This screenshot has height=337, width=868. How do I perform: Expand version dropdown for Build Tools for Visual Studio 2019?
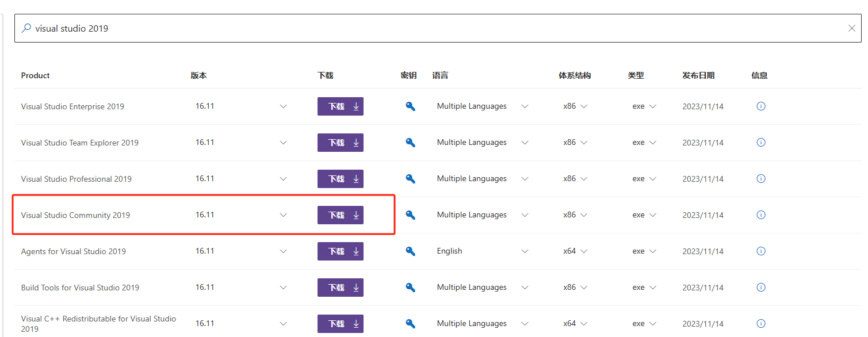tap(283, 288)
